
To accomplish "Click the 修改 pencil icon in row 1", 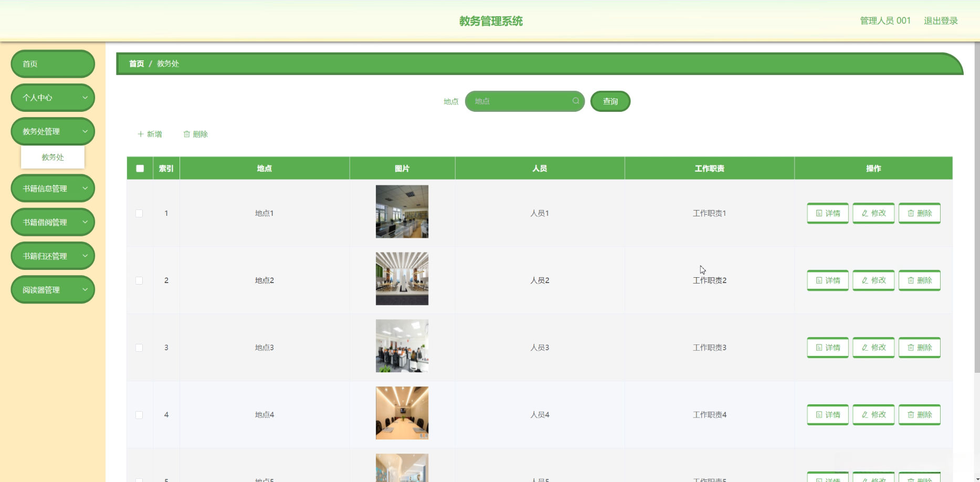I will point(865,213).
